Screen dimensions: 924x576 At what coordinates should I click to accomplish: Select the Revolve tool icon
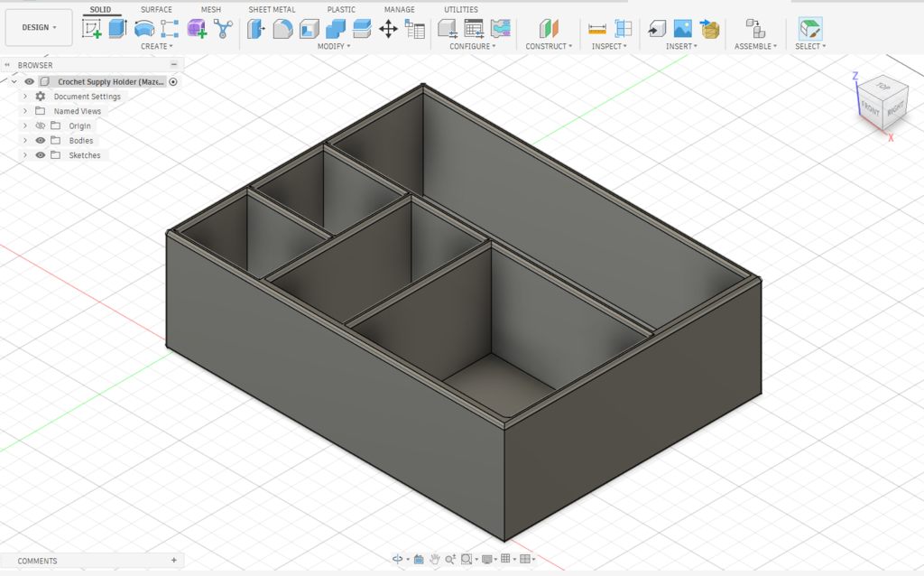[144, 28]
